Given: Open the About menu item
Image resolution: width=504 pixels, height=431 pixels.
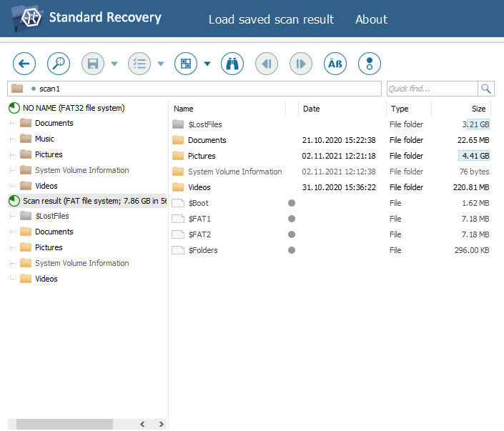Looking at the screenshot, I should [x=371, y=19].
